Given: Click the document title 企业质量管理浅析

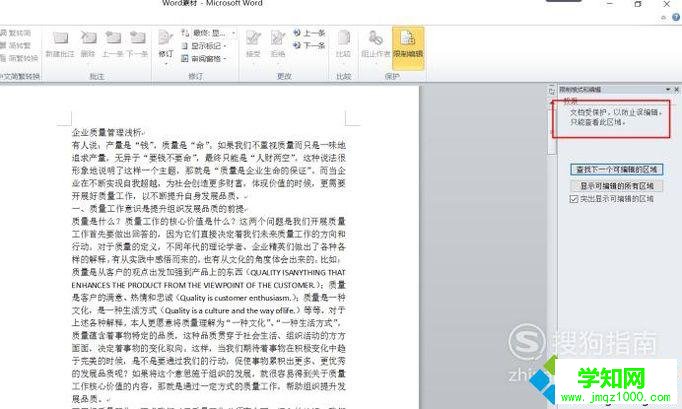Looking at the screenshot, I should (107, 132).
